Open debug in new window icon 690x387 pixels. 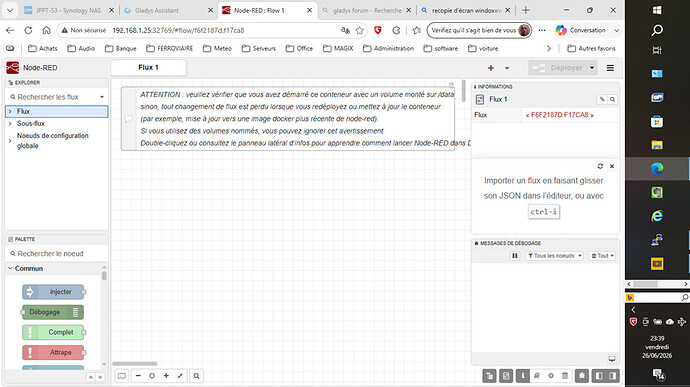(x=612, y=359)
